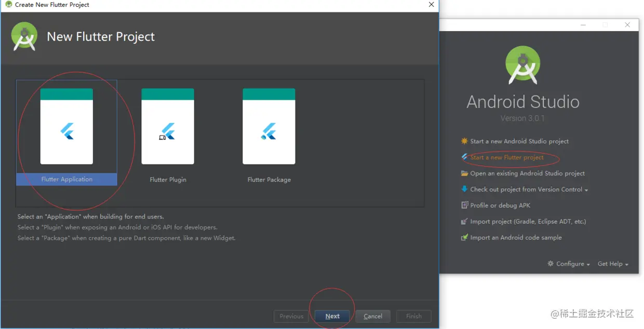The width and height of the screenshot is (644, 329).
Task: Close the Create New Flutter Project dialog
Action: [431, 5]
